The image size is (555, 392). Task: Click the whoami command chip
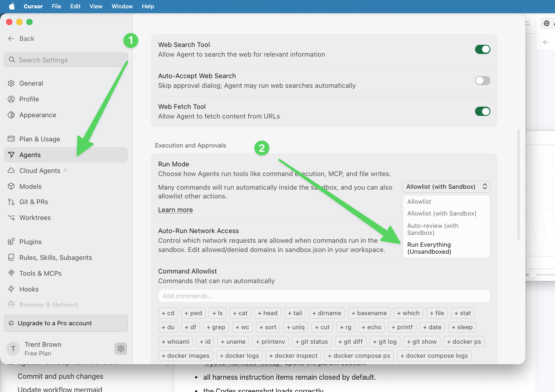175,342
